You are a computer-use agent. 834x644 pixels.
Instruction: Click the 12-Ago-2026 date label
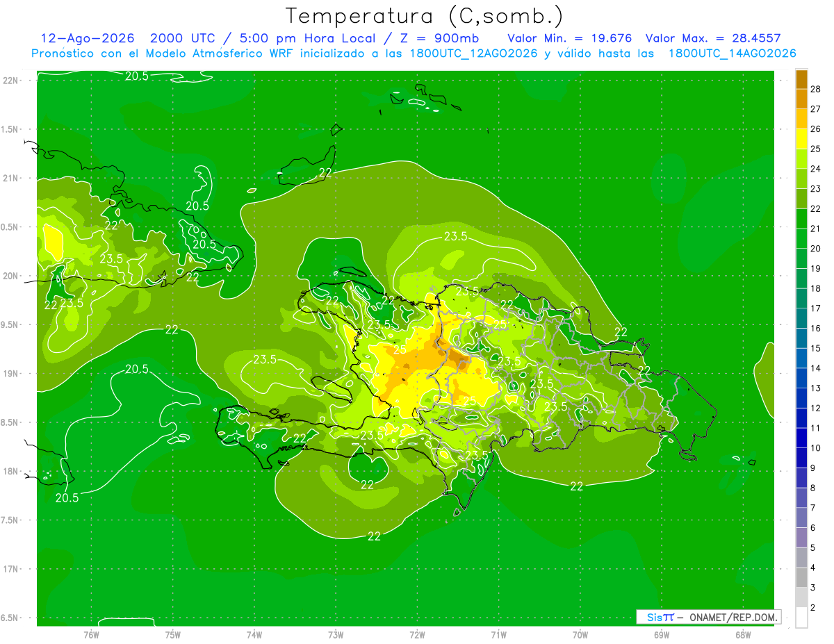87,38
